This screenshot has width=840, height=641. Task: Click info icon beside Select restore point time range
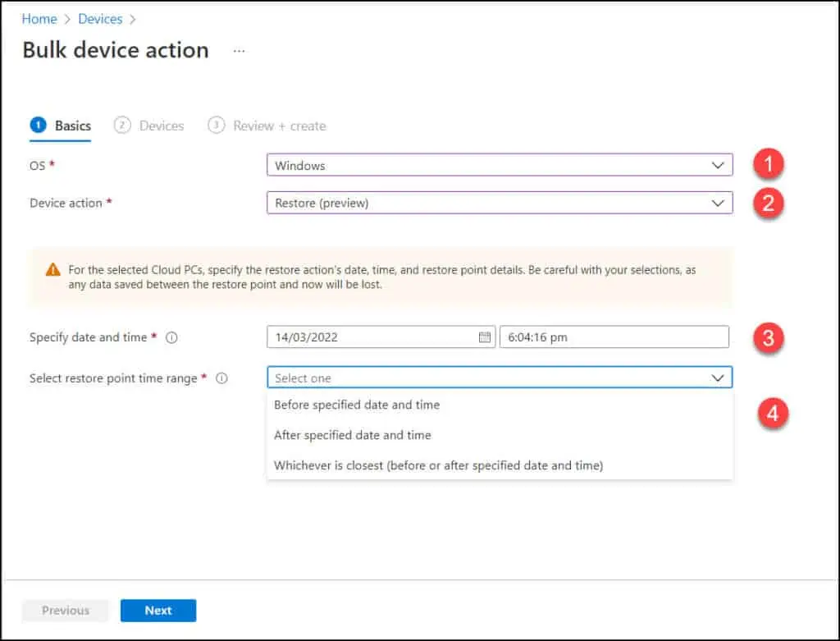tap(221, 378)
